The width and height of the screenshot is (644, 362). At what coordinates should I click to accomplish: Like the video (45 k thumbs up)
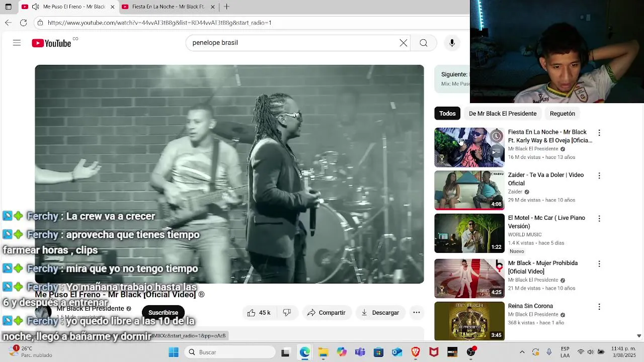tap(259, 313)
